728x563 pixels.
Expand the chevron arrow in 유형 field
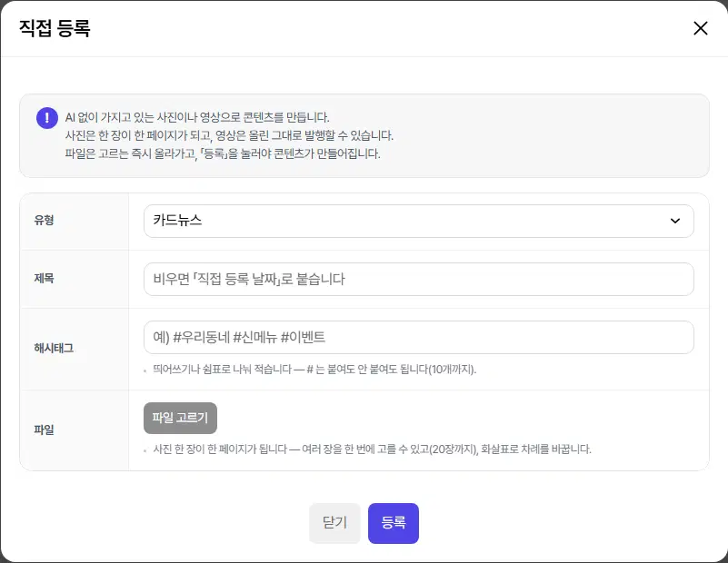click(675, 221)
